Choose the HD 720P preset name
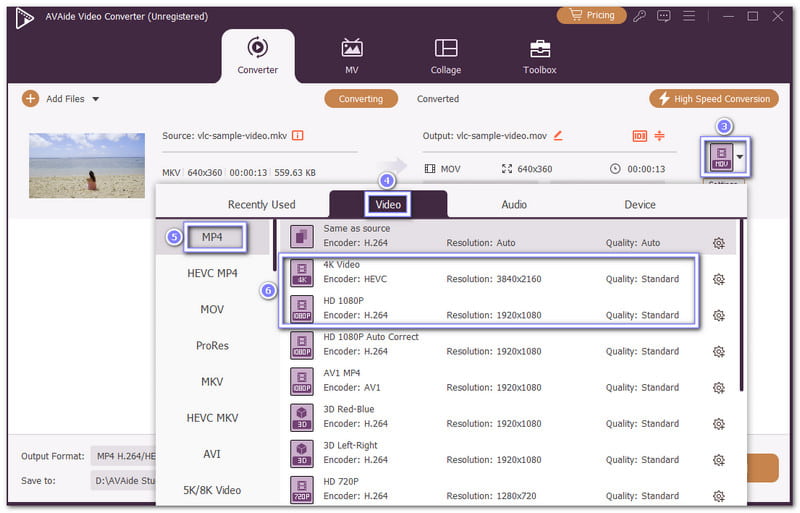Screen dimensions: 800x513 click(341, 481)
